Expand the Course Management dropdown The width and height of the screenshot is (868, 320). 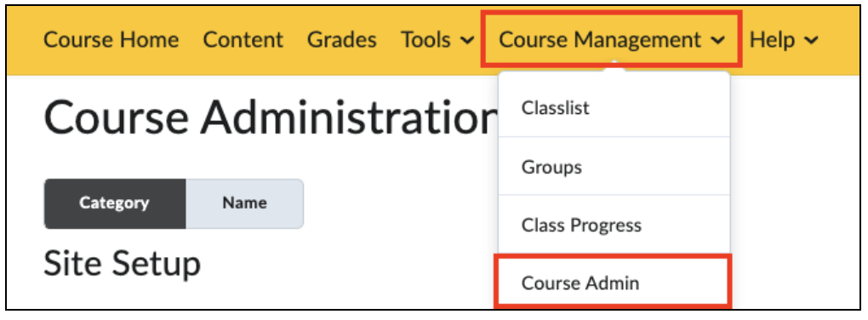[611, 40]
